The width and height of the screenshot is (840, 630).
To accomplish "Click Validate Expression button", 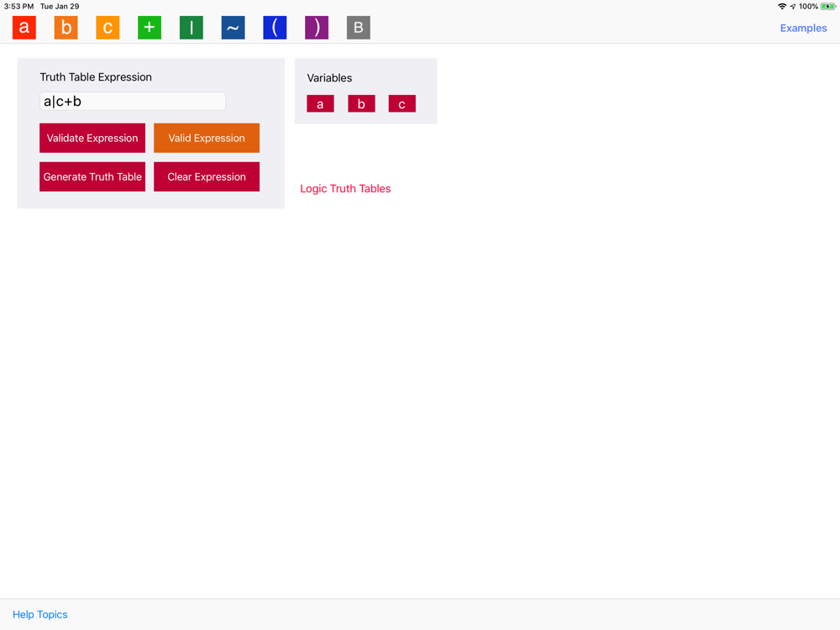I will click(x=92, y=138).
